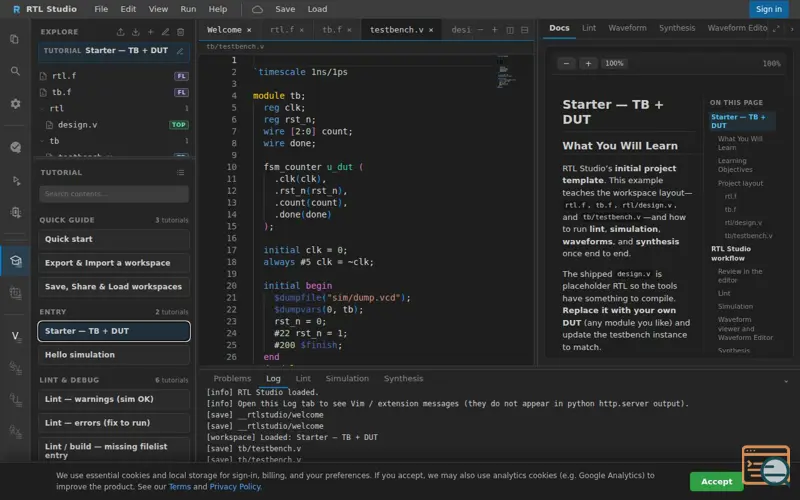Click the docs zoom in plus button
This screenshot has width=800, height=500.
588,63
